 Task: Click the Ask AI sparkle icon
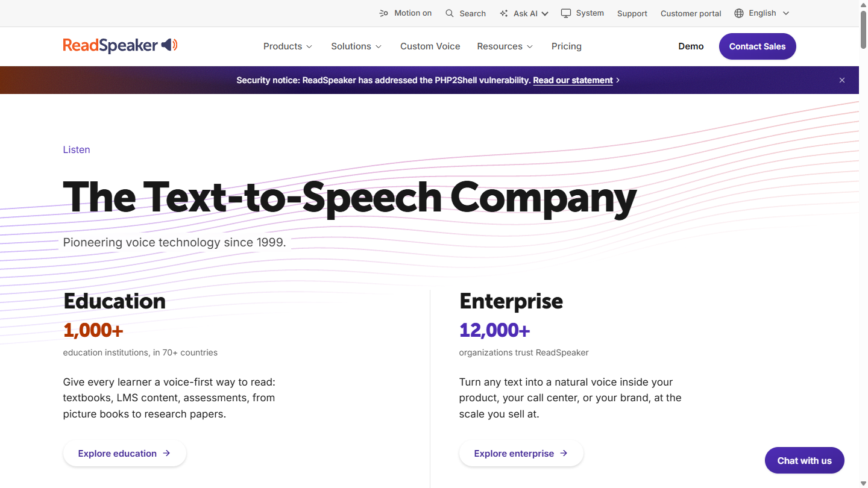tap(504, 13)
